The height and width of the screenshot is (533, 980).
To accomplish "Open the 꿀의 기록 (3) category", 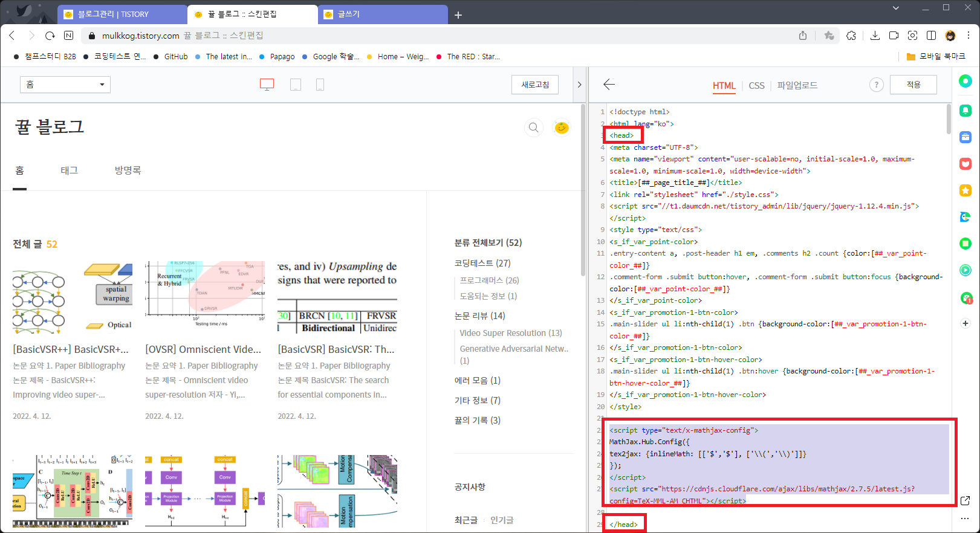I will tap(478, 420).
